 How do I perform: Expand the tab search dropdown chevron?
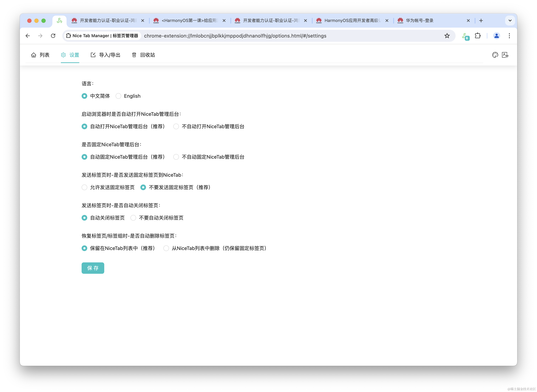point(510,21)
